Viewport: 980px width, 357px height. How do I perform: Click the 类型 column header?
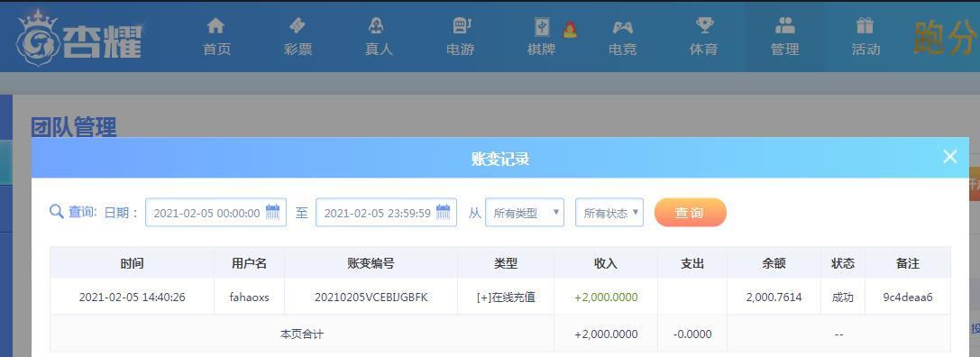(x=506, y=263)
